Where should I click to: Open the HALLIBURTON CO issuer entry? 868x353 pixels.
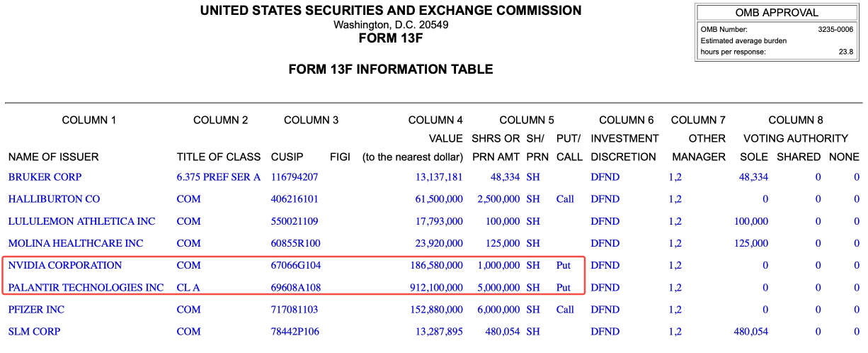[54, 199]
